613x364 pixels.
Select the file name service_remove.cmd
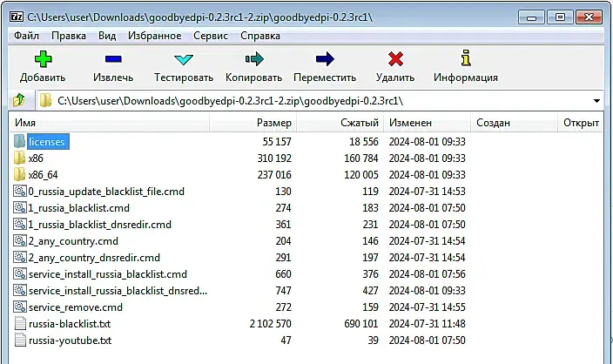click(76, 307)
